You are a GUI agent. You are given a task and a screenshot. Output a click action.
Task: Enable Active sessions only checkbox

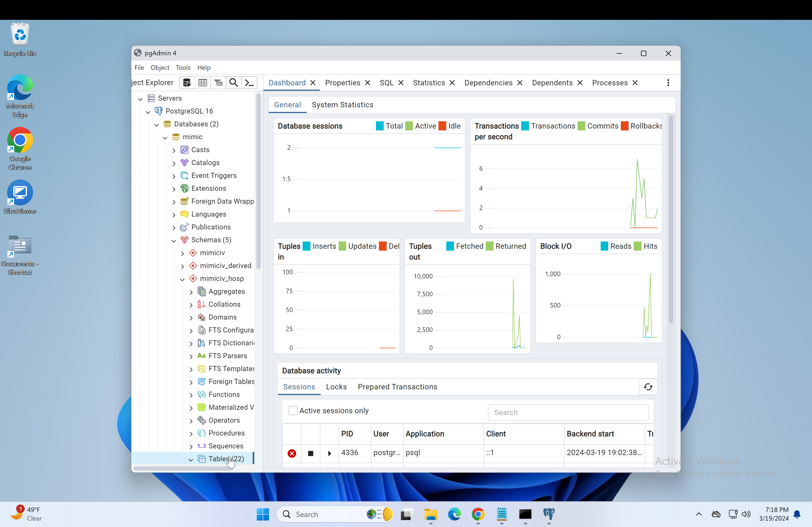coord(292,411)
